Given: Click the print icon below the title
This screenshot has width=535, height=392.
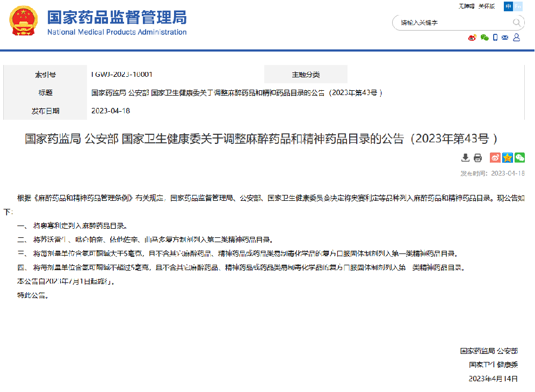Looking at the screenshot, I should (478, 158).
